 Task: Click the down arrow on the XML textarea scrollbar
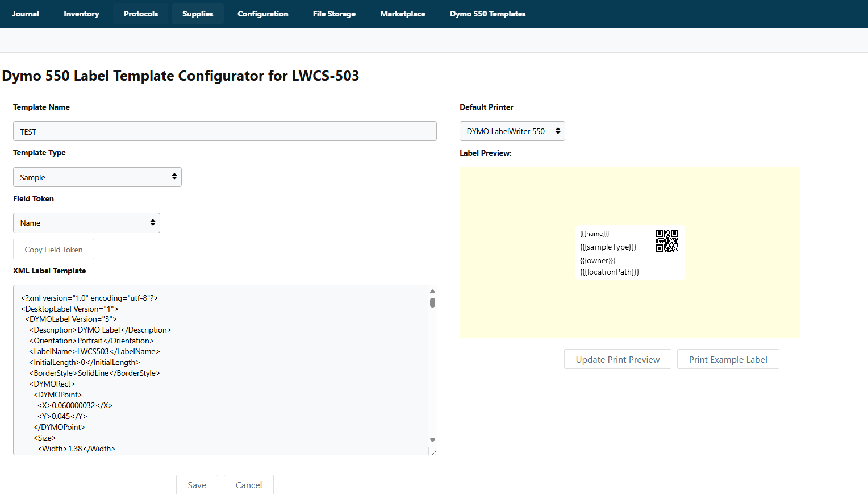click(432, 440)
